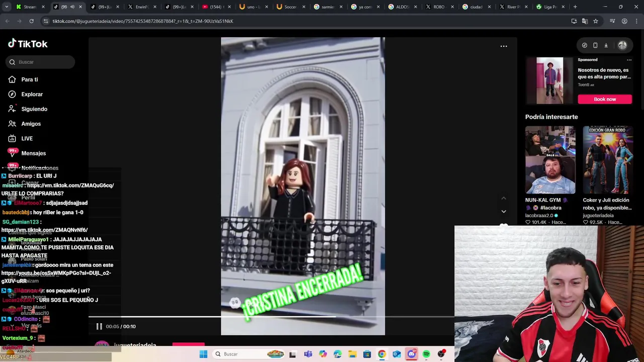Open the sponsored Tuenti ad thumbnail

[x=549, y=80]
